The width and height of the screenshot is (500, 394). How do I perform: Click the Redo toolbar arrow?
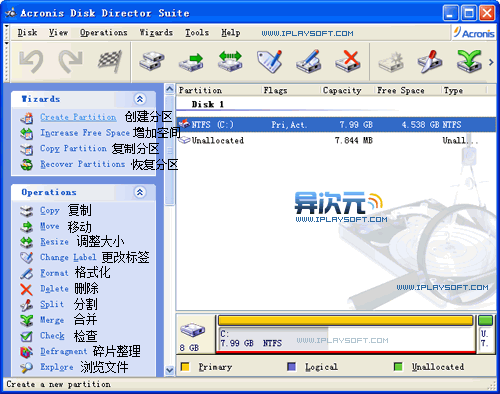tap(70, 61)
